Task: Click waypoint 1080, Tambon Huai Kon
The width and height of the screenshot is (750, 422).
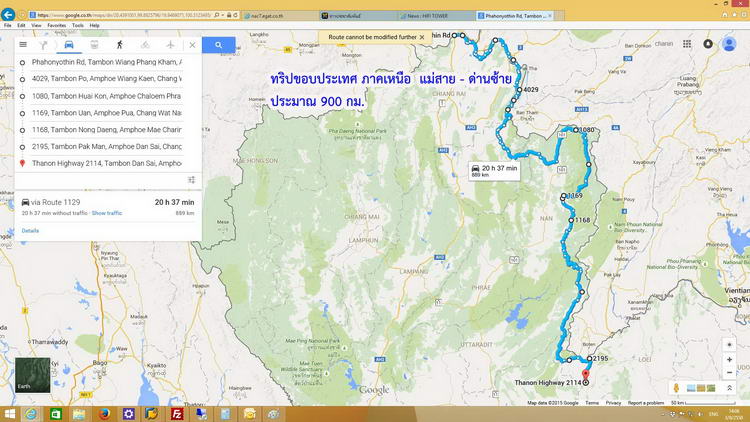Action: (x=107, y=96)
